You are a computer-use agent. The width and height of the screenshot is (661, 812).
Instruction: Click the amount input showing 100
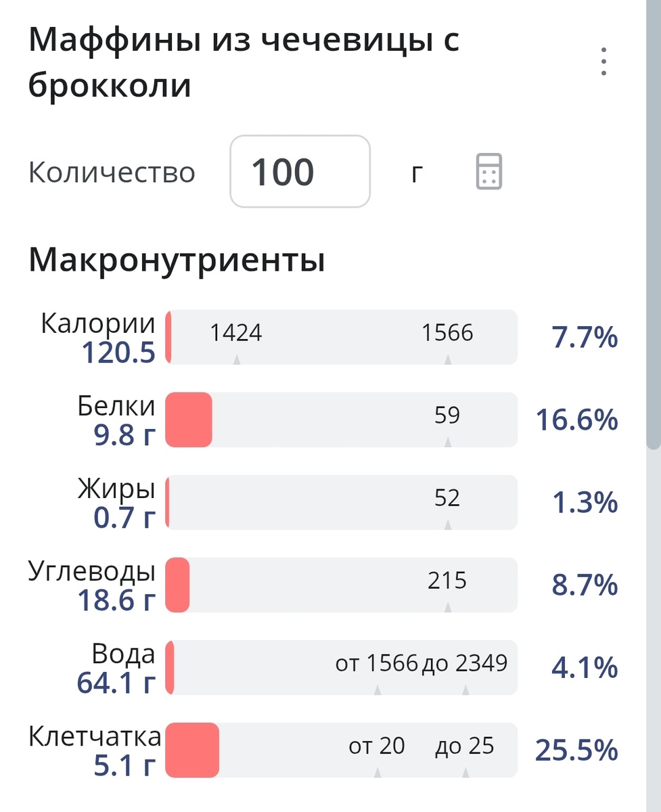click(x=299, y=171)
